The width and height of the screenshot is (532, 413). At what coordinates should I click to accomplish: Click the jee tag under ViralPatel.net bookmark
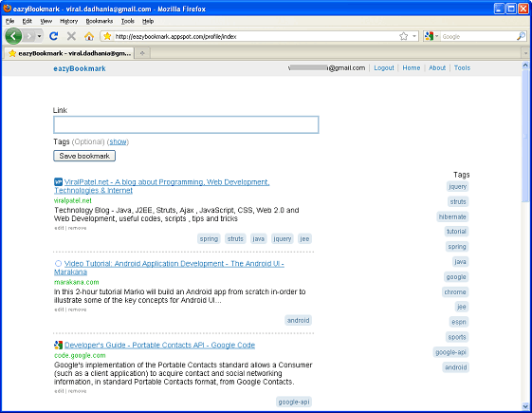pos(304,238)
